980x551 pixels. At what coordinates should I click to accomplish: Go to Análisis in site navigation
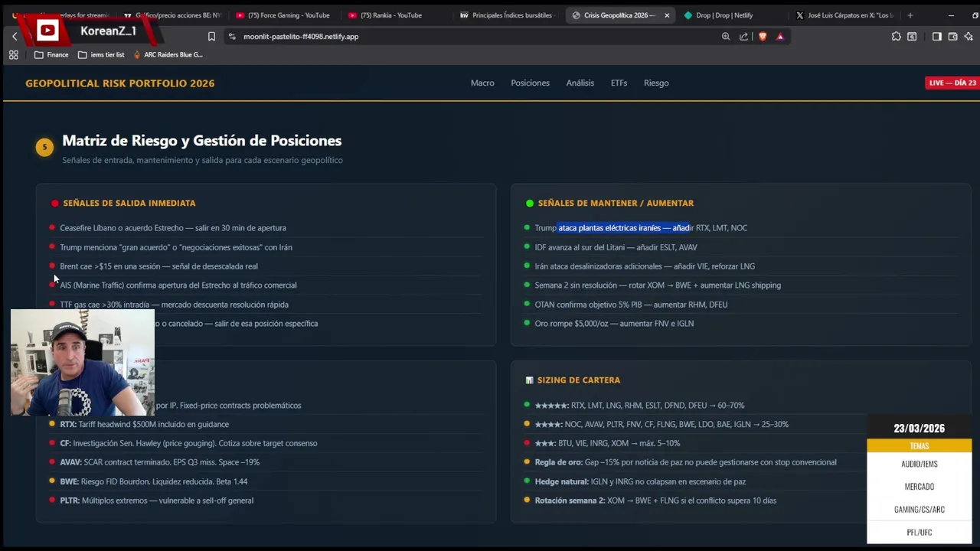(x=580, y=83)
